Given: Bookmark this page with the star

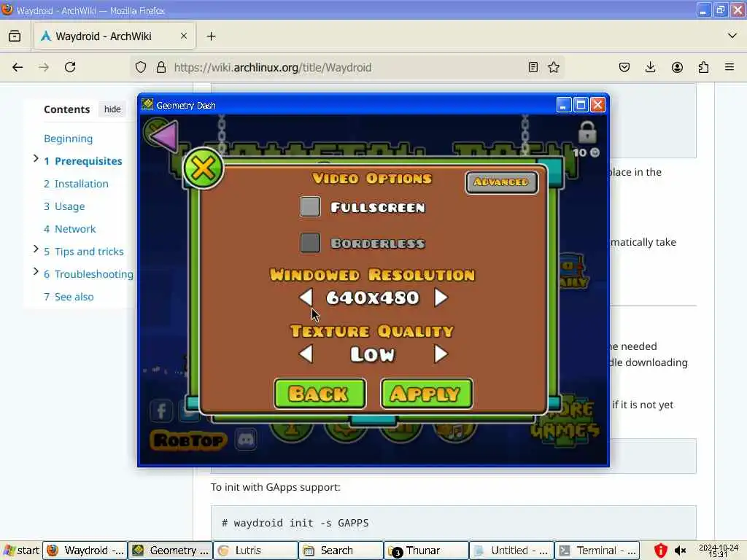Looking at the screenshot, I should point(554,67).
